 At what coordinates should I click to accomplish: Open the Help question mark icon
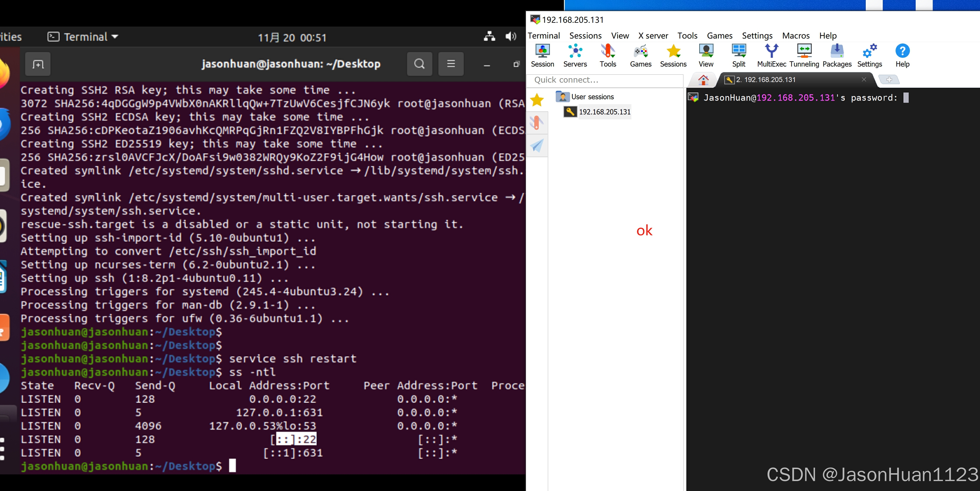902,56
